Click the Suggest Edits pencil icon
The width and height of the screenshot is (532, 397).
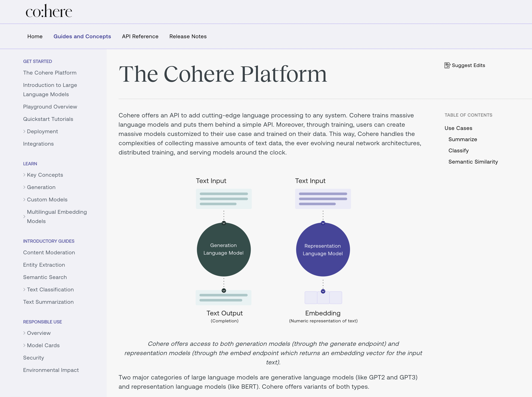point(447,65)
